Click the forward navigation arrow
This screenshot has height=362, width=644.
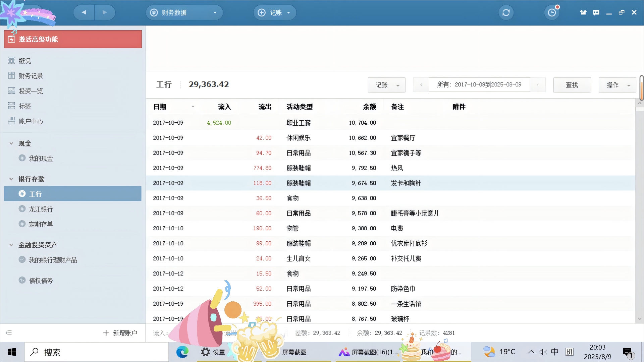click(x=105, y=12)
